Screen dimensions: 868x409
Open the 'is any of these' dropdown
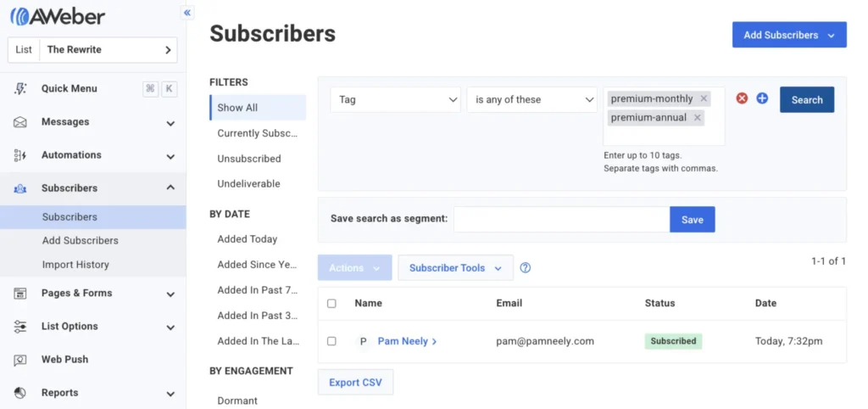[532, 100]
